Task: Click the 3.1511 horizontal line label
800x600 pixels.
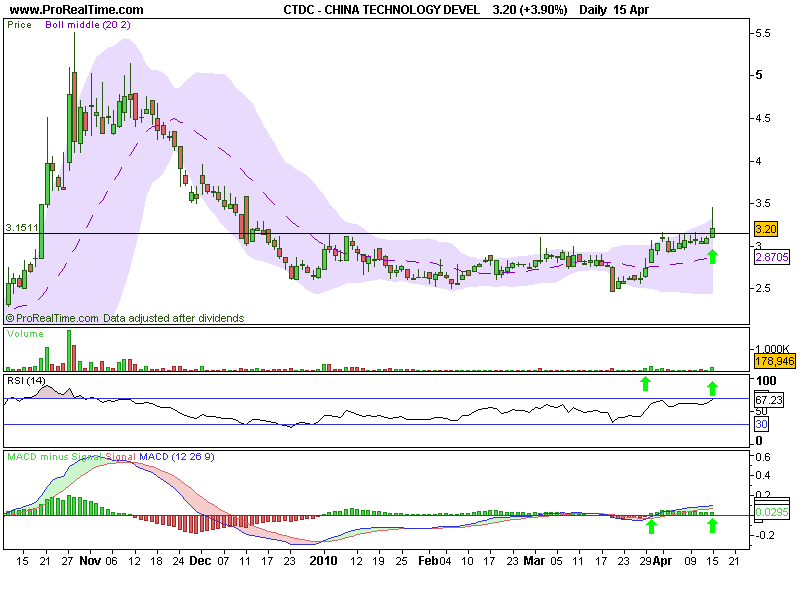Action: click(x=22, y=228)
